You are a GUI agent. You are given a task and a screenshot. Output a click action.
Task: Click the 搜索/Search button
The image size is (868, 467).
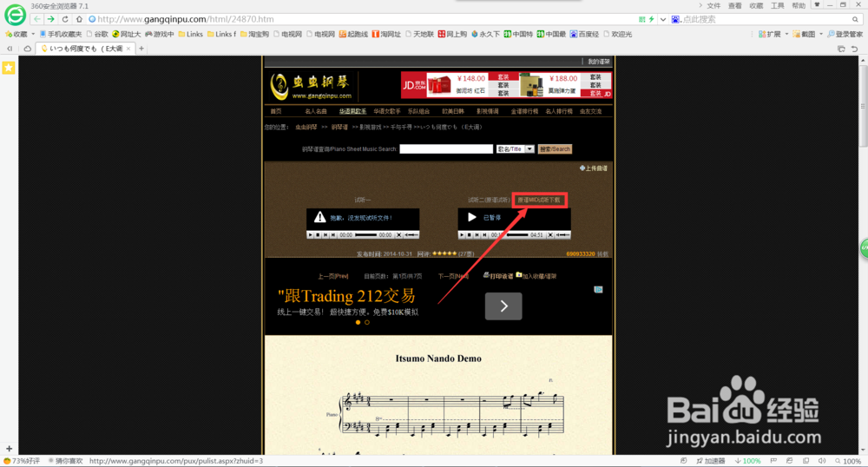555,149
